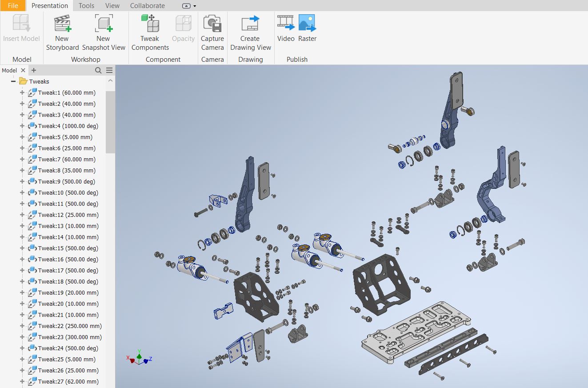Click the Insert Model icon
This screenshot has height=388, width=588.
pyautogui.click(x=21, y=23)
